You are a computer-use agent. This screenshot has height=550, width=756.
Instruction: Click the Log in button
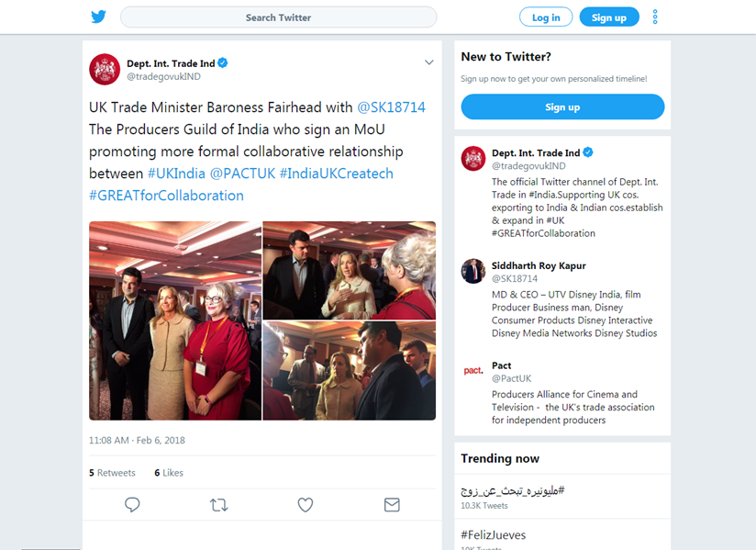pos(546,17)
